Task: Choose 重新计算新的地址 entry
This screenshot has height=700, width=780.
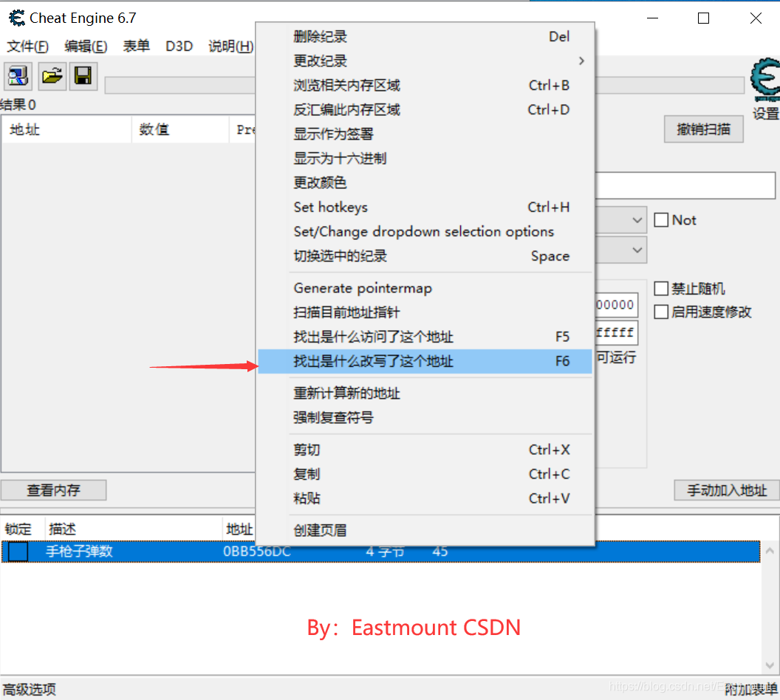Action: click(425, 394)
